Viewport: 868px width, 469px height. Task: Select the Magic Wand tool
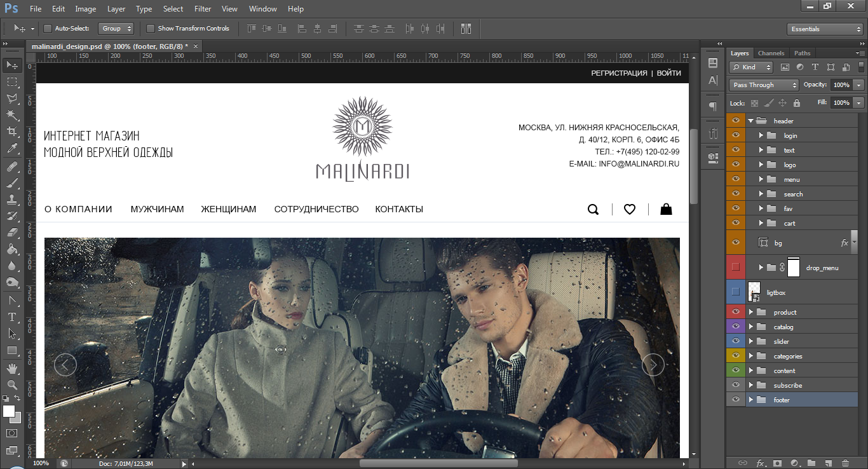[x=12, y=115]
